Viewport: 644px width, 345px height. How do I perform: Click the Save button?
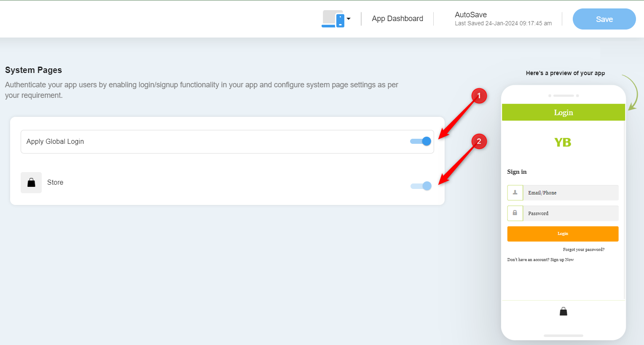[x=604, y=19]
